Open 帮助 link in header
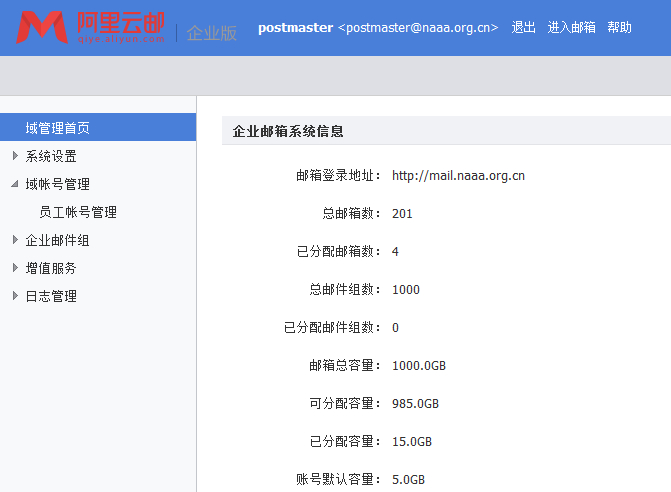The width and height of the screenshot is (671, 492). (x=619, y=28)
